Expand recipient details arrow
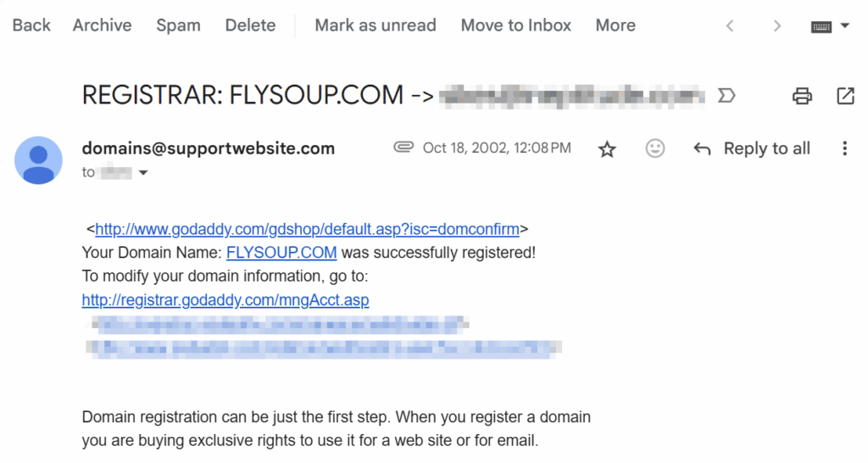868x463 pixels. [143, 173]
